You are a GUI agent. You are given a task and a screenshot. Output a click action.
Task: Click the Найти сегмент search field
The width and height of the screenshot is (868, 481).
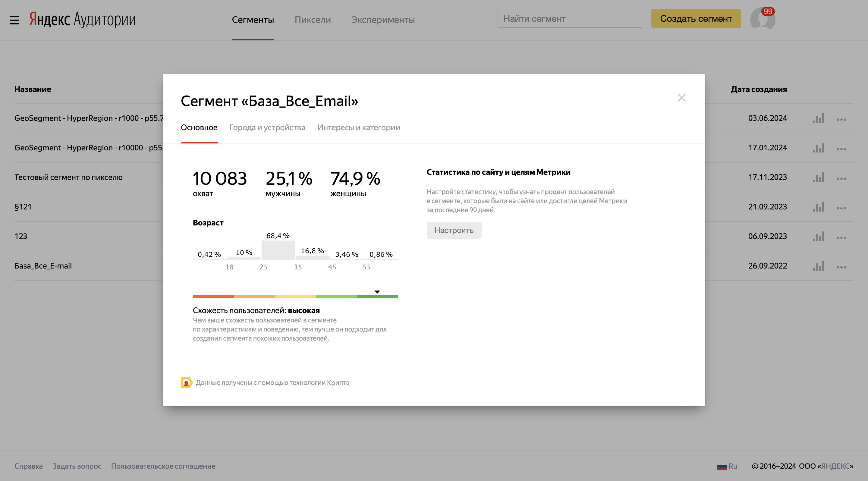[x=569, y=18]
